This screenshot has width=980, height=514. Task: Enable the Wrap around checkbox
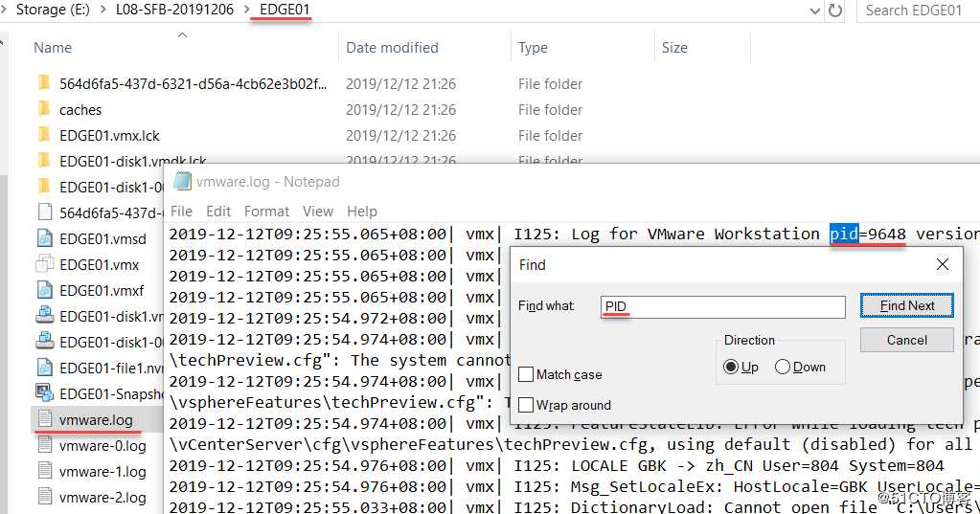pyautogui.click(x=526, y=405)
